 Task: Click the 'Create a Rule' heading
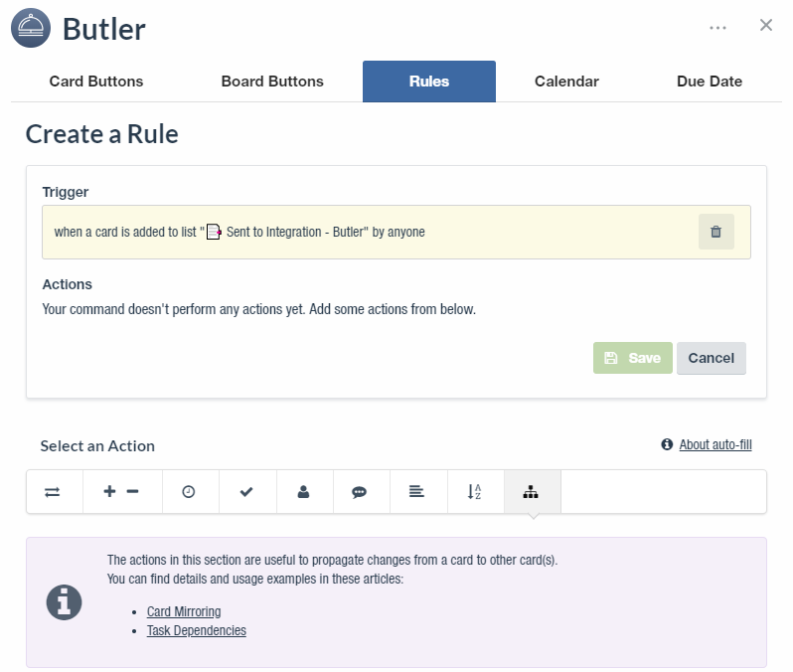pyautogui.click(x=101, y=134)
